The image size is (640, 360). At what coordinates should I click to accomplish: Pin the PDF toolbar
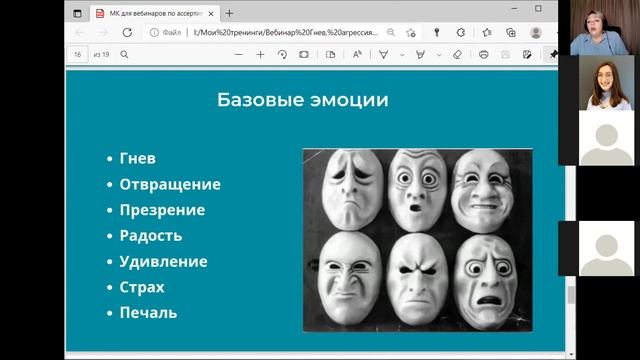tap(553, 54)
